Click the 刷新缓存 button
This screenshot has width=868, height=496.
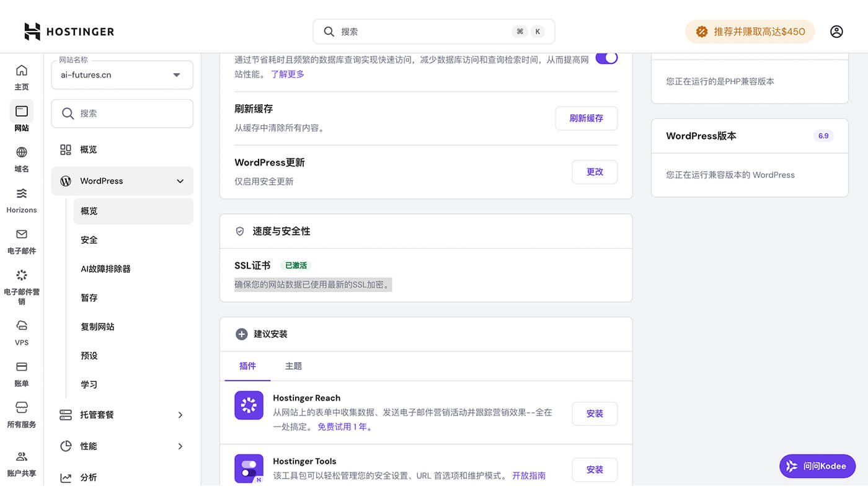(x=585, y=118)
